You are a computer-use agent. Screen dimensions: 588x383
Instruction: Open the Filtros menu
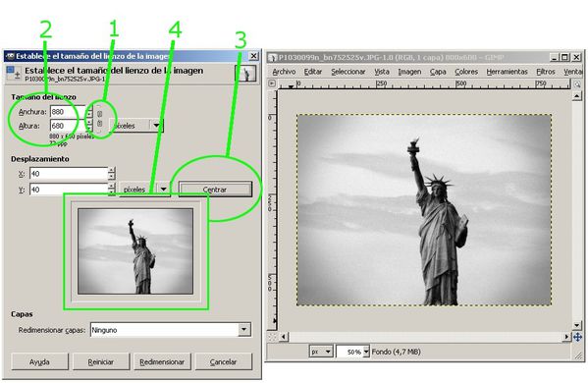click(545, 72)
